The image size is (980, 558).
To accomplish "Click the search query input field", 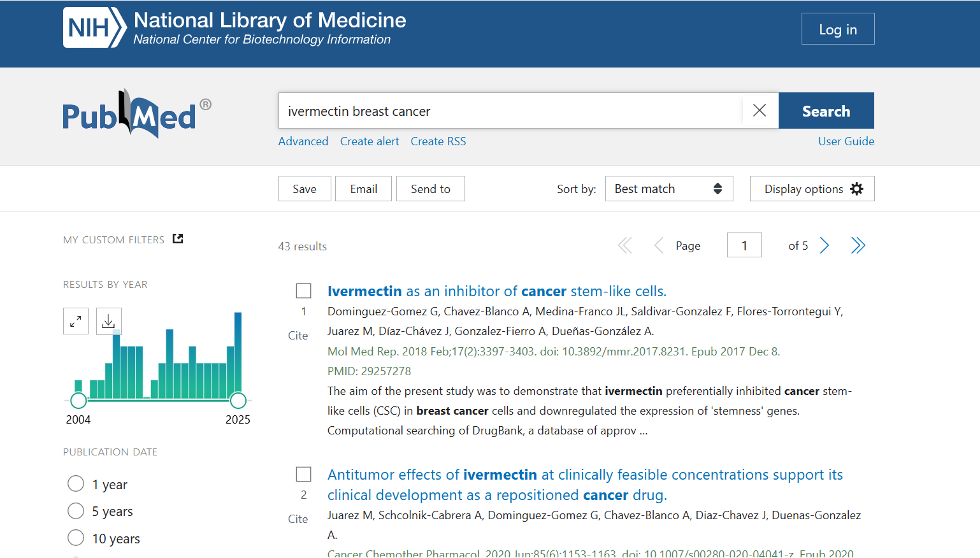I will (x=510, y=111).
